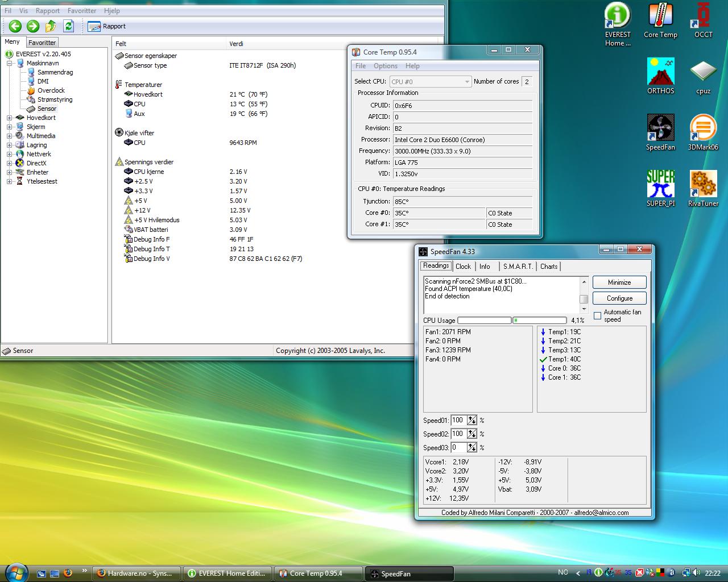Expand the Nettverk tree node
Viewport: 728px width, 582px height.
pos(9,154)
